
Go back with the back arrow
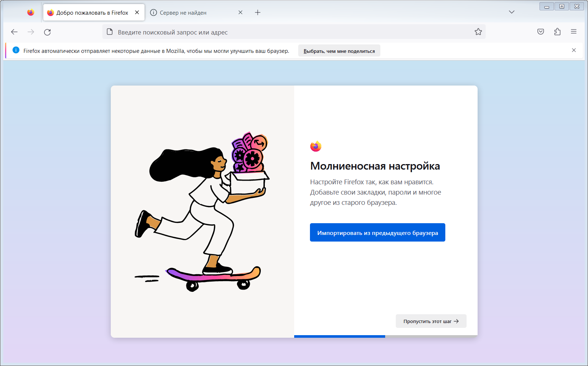[x=14, y=32]
